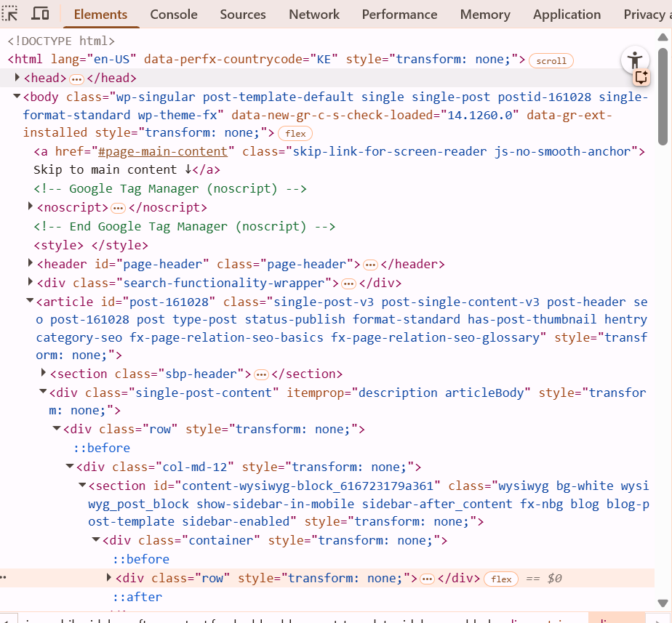
Task: Toggle the flex badge on the body element
Action: (x=295, y=133)
